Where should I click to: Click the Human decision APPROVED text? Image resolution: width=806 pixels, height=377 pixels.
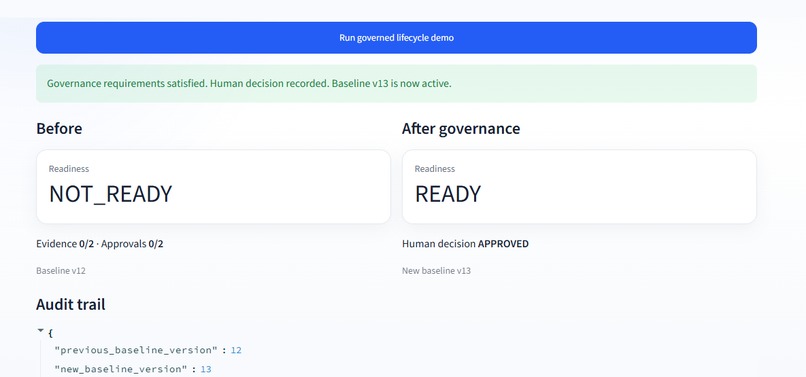[x=465, y=244]
